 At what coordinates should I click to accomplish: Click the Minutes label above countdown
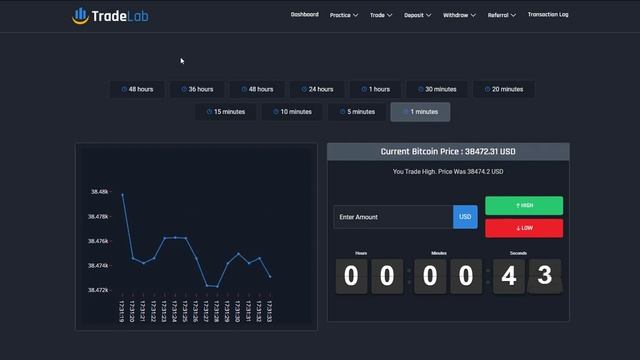pyautogui.click(x=439, y=253)
